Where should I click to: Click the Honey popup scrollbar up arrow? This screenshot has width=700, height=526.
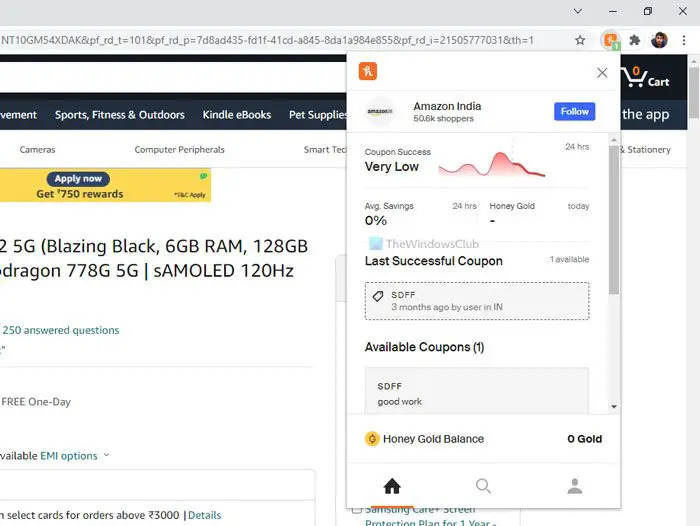point(614,140)
